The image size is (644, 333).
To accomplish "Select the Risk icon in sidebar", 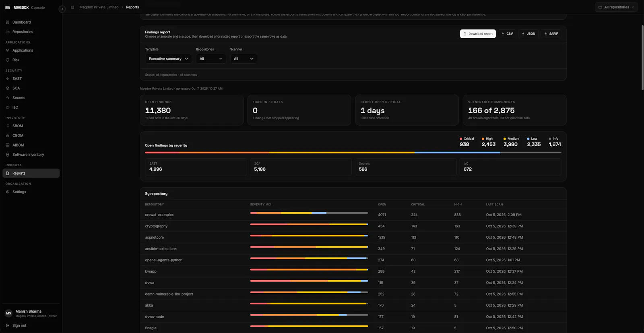I will point(8,60).
